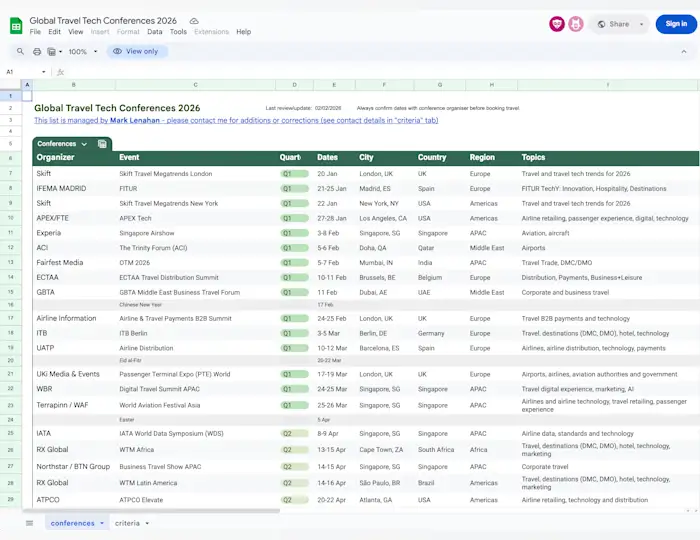The height and width of the screenshot is (540, 700).
Task: Click the Q1 chip for UATP row
Action: point(294,348)
